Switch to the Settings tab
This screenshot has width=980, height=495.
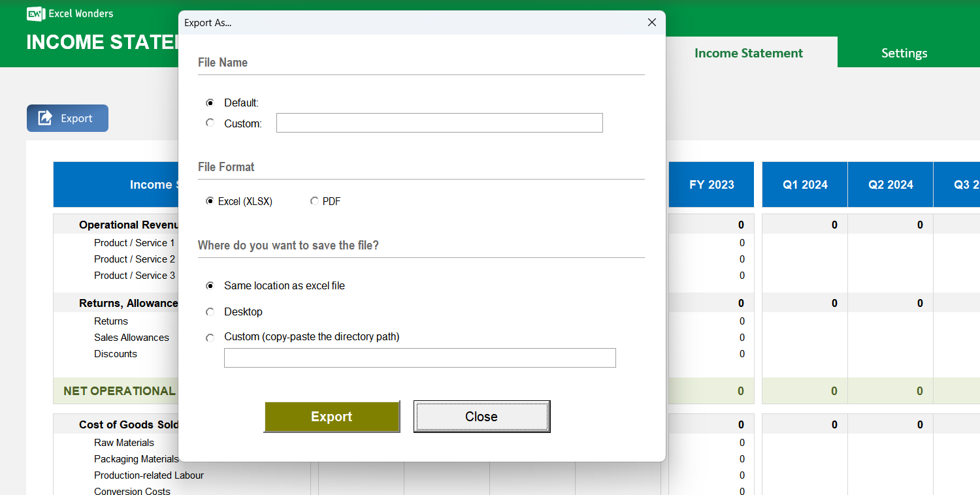click(904, 53)
